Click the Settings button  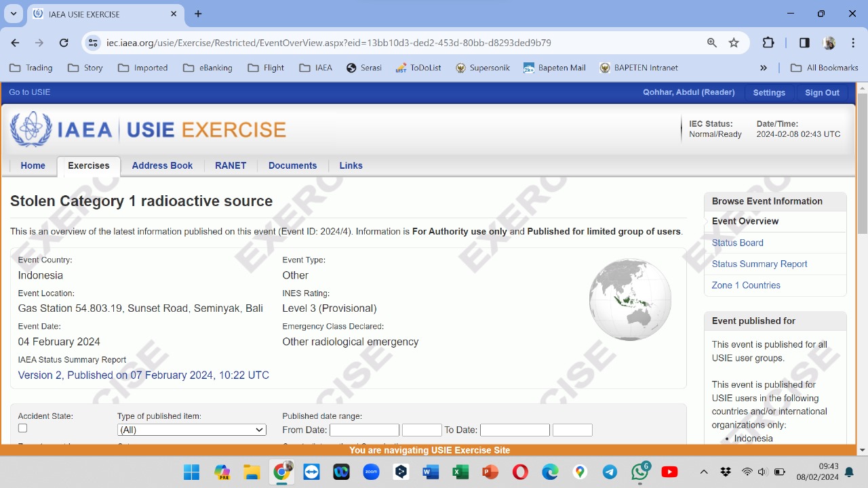[769, 93]
